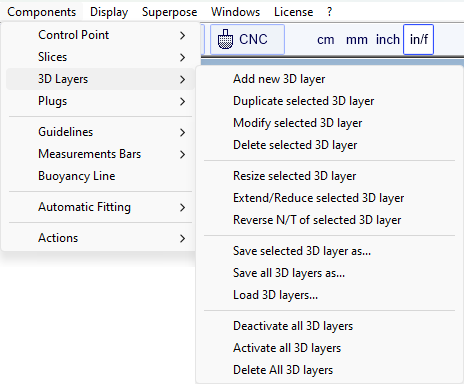Viewport: 464px width, 384px height.
Task: Open Measurements Bars submenu
Action: pos(100,154)
